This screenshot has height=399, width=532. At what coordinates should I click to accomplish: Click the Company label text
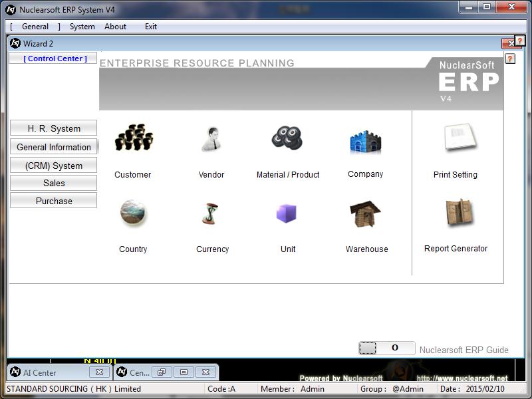coord(365,174)
